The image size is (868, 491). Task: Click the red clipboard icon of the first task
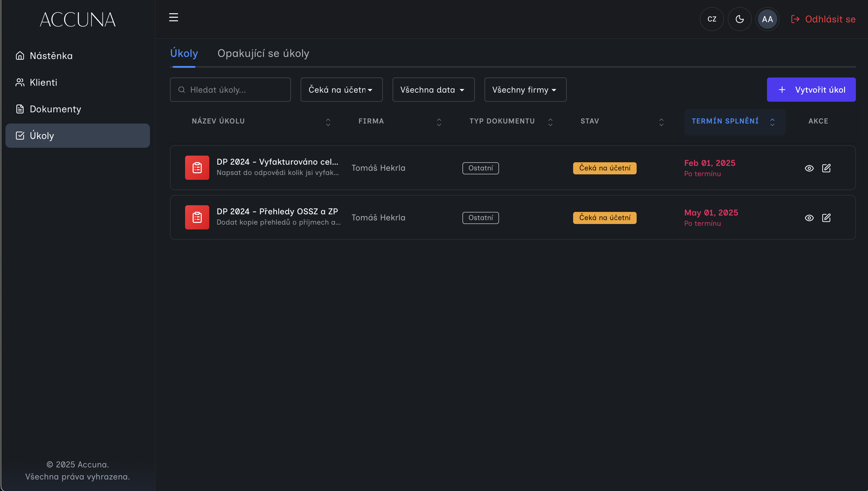point(197,168)
